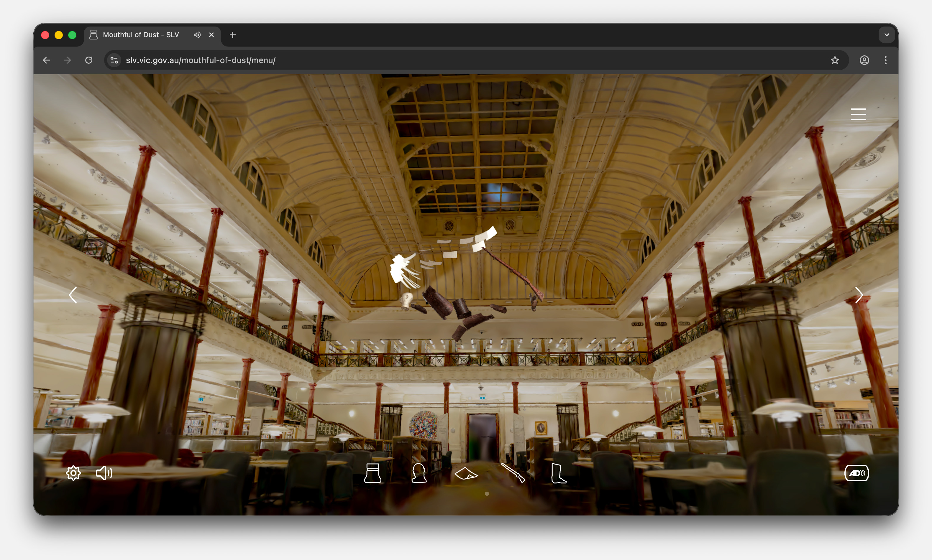Image resolution: width=932 pixels, height=560 pixels.
Task: Select the leftmost canister artifact icon
Action: pyautogui.click(x=373, y=473)
